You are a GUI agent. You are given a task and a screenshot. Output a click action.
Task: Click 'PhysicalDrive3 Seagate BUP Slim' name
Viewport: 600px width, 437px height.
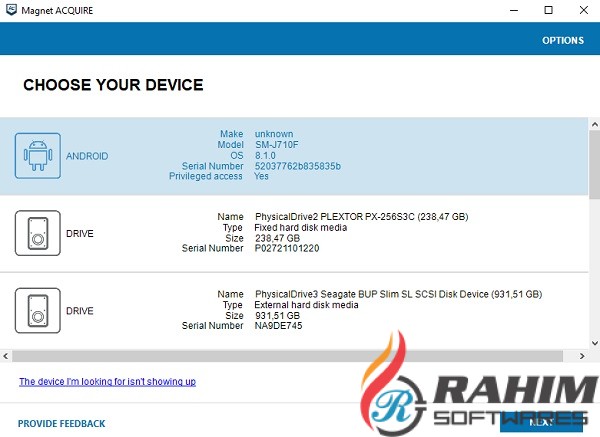[398, 294]
